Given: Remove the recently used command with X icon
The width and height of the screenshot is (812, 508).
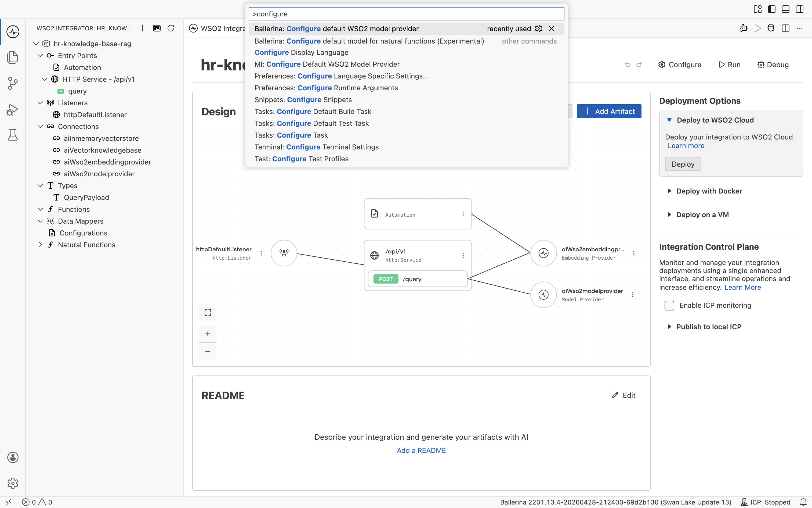Looking at the screenshot, I should [552, 28].
